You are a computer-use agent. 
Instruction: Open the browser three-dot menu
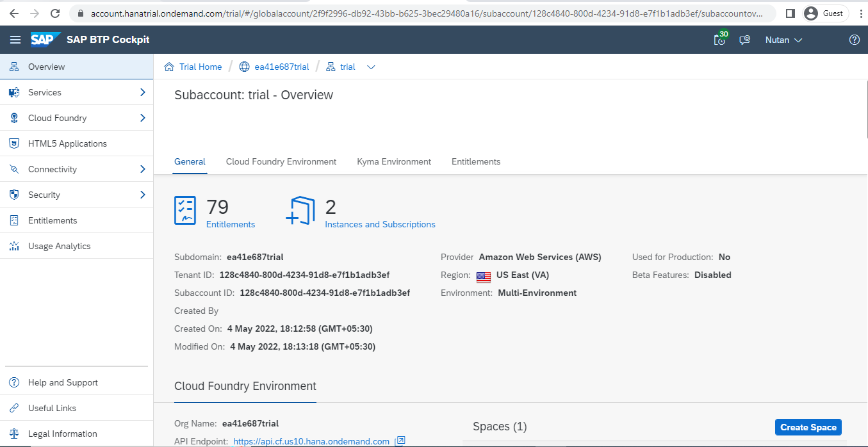861,13
